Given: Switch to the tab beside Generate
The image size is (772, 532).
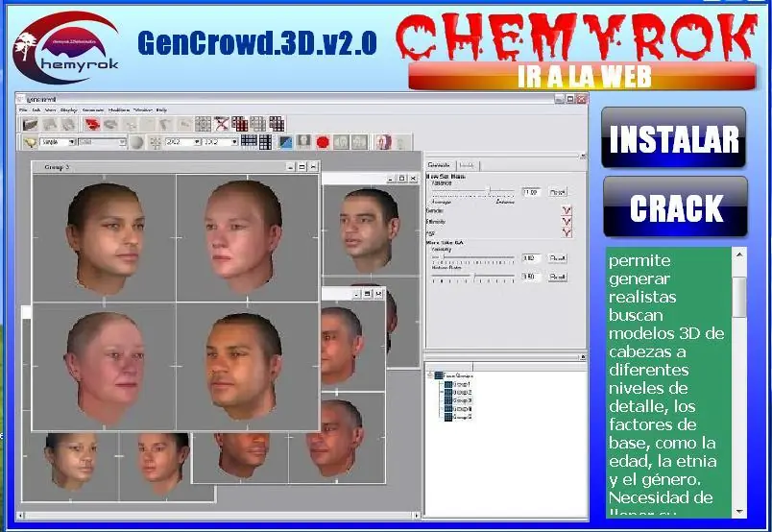Looking at the screenshot, I should (x=468, y=165).
